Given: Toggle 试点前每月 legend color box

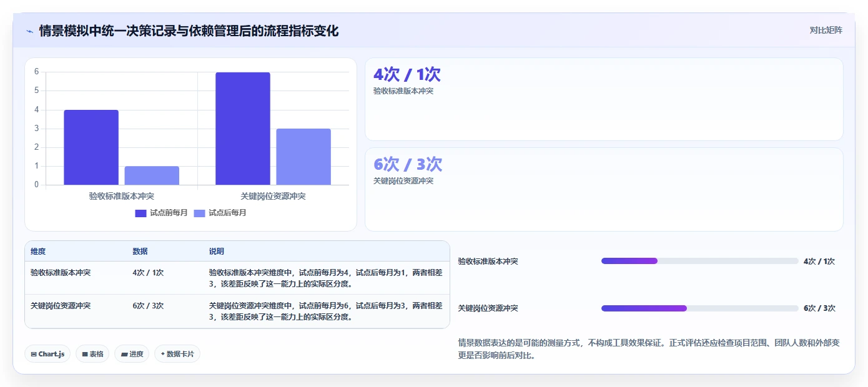Looking at the screenshot, I should (141, 213).
